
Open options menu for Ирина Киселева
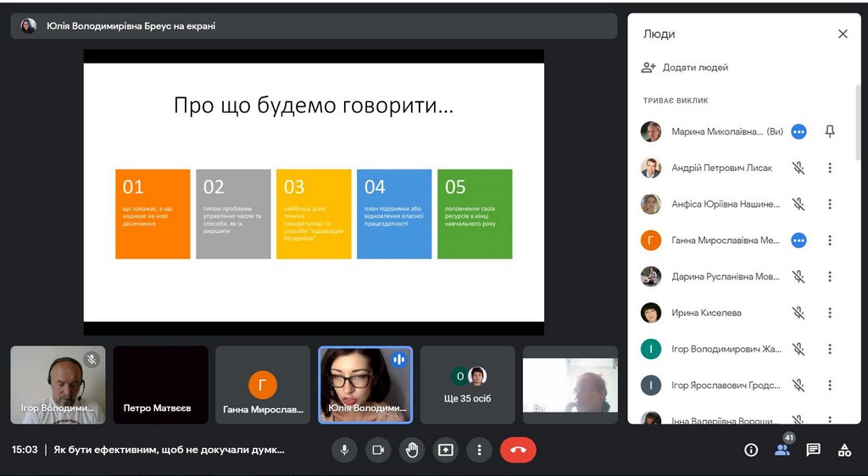[830, 313]
